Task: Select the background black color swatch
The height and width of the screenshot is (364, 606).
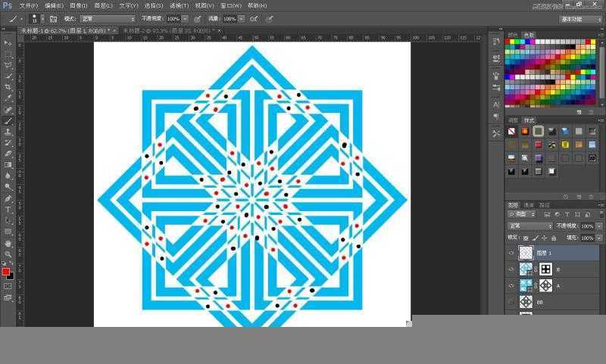Action: click(x=11, y=276)
